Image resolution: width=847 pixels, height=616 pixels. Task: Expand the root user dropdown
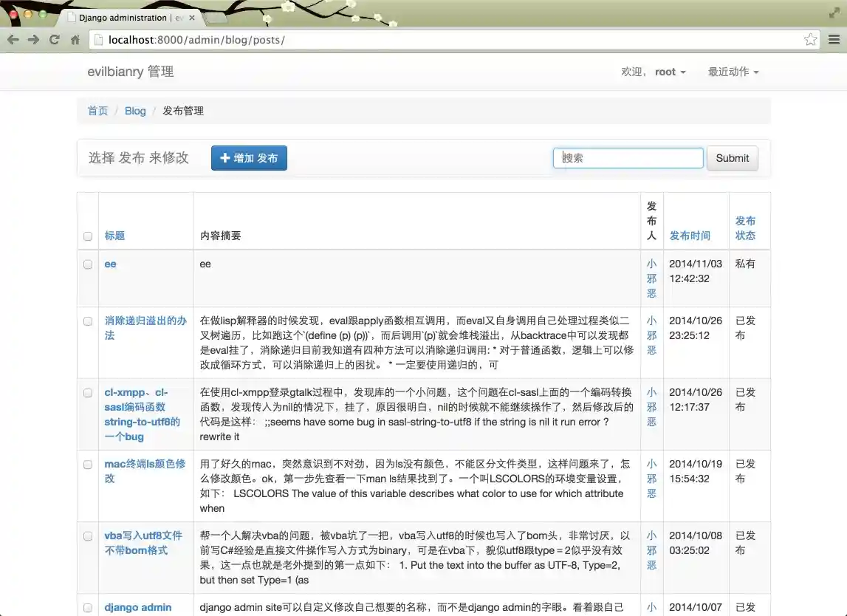point(670,72)
